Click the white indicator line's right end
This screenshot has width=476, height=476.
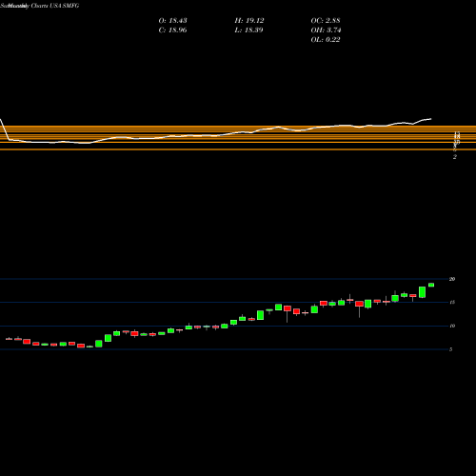tap(430, 119)
